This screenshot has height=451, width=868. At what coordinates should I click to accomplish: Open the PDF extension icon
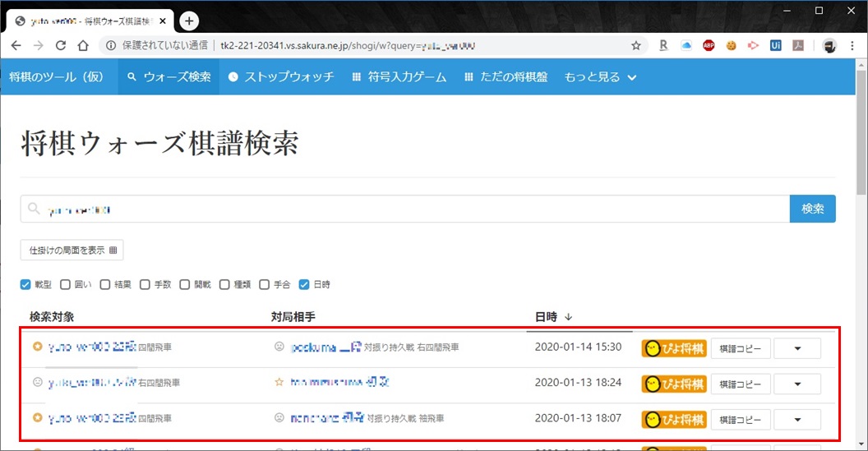[797, 46]
